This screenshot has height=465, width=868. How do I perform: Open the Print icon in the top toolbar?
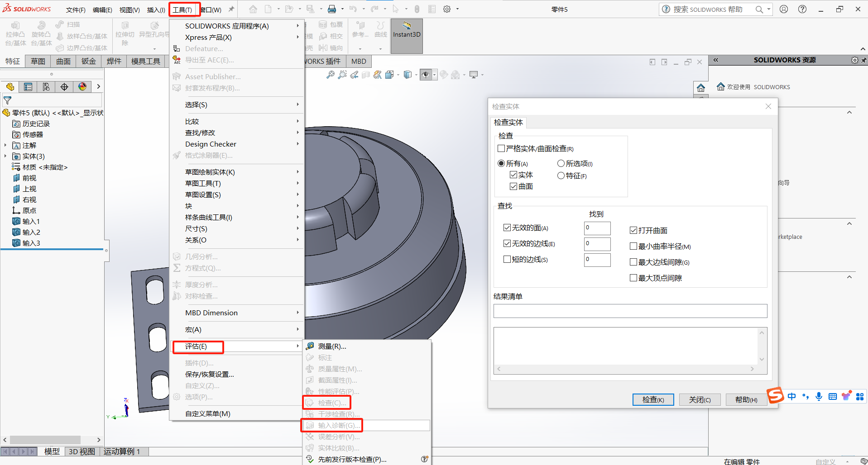tap(332, 9)
